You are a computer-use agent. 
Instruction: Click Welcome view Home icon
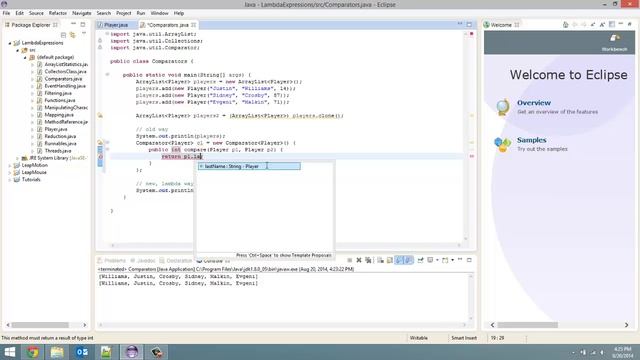[x=565, y=25]
